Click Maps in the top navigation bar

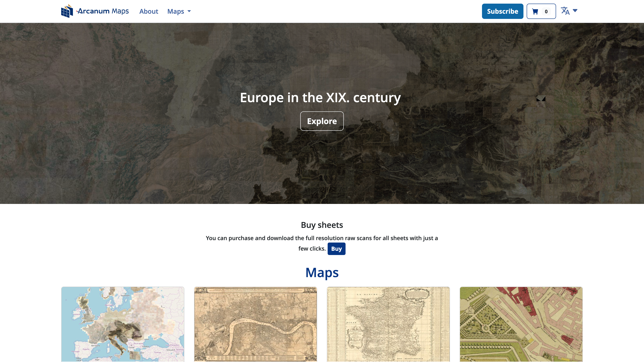coord(176,11)
